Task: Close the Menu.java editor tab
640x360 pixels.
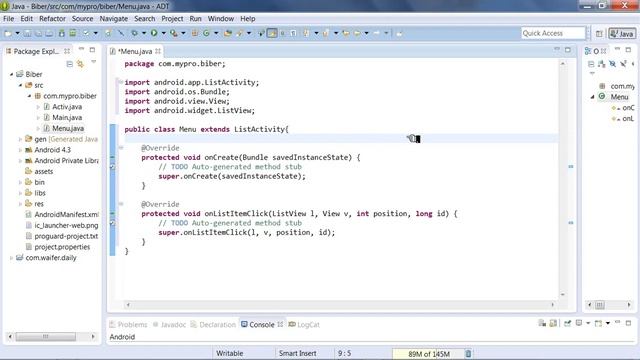Action: (158, 51)
